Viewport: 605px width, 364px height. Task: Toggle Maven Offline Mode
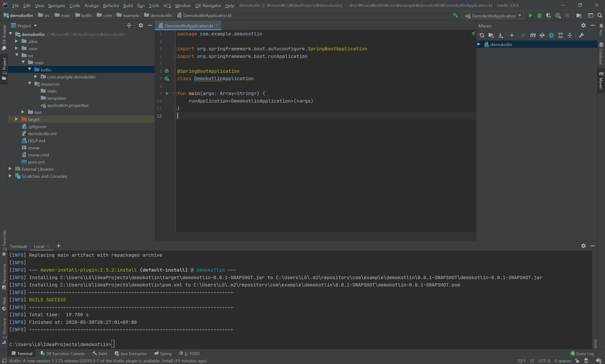[x=542, y=35]
